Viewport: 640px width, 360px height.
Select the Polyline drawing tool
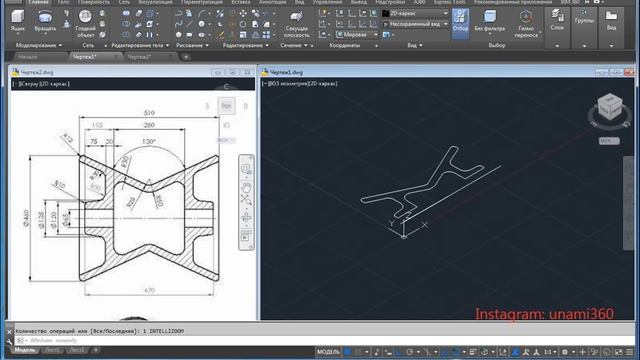pos(178,14)
